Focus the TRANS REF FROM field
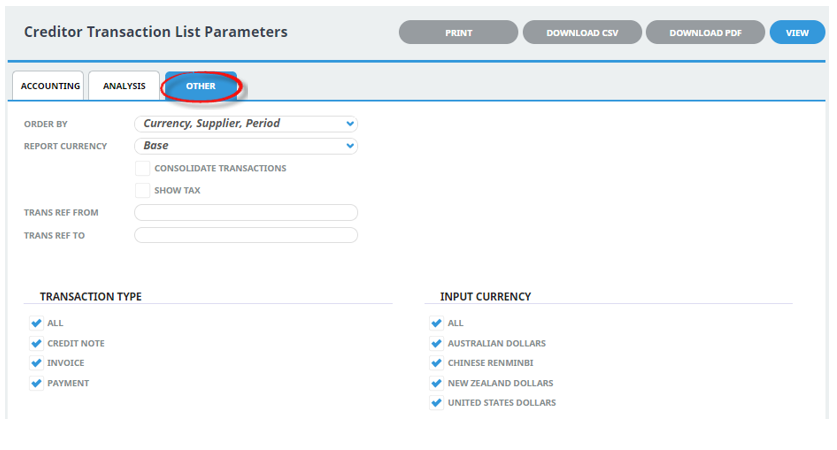Viewport: 837px width, 450px height. coord(246,212)
